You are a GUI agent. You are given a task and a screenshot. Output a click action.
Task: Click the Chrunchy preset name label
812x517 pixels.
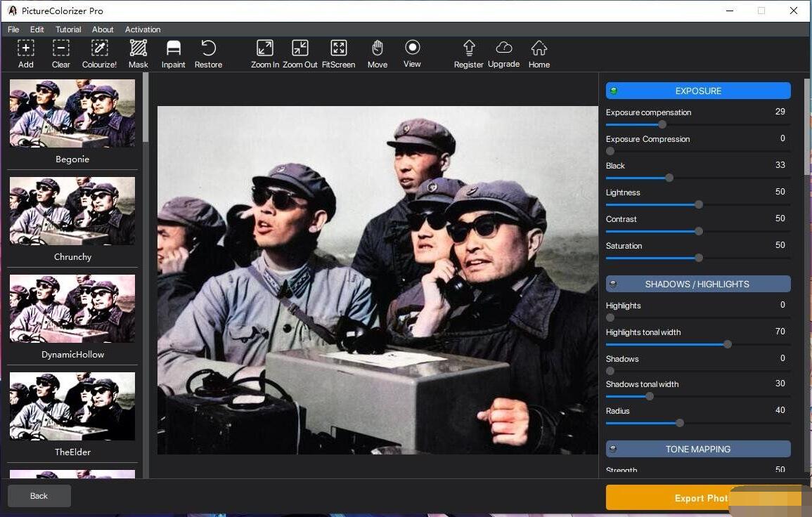[72, 256]
